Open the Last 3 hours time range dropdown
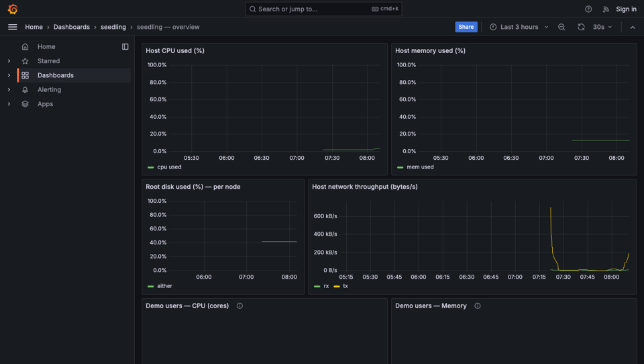Image resolution: width=644 pixels, height=364 pixels. (x=519, y=27)
